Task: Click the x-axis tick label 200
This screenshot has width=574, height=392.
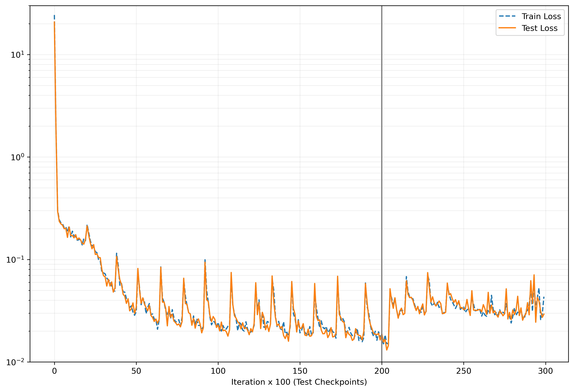Action: (x=382, y=371)
